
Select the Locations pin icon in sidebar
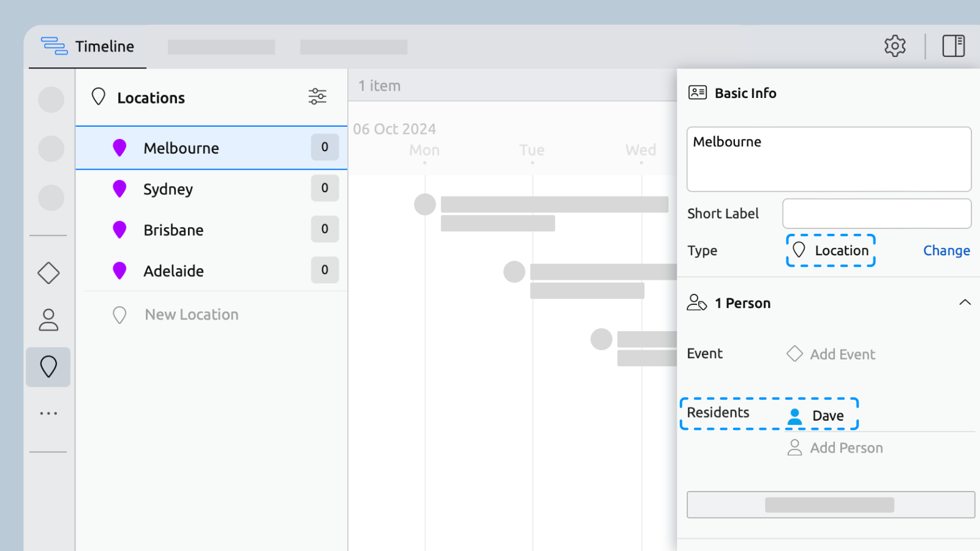tap(48, 367)
